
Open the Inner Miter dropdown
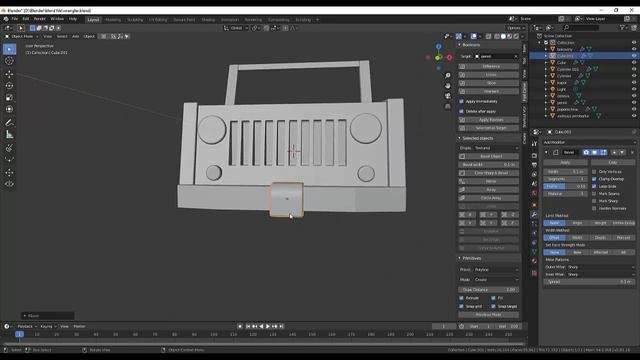[x=601, y=274]
